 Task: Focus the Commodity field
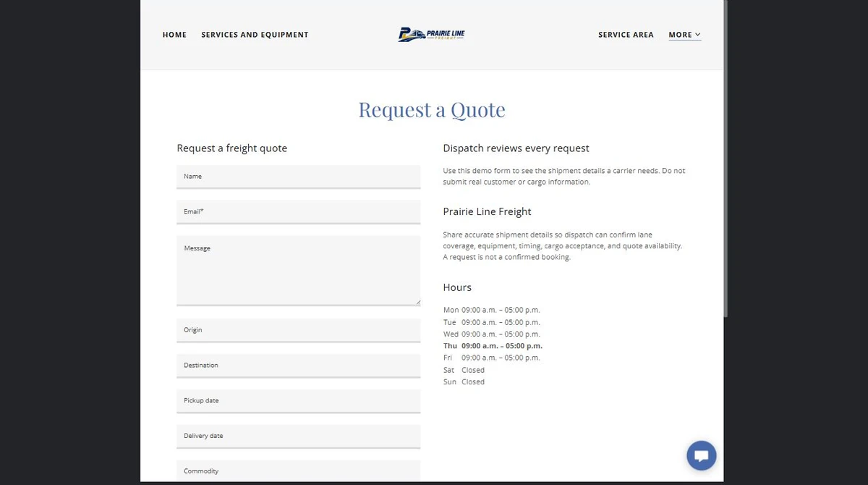[x=298, y=471]
